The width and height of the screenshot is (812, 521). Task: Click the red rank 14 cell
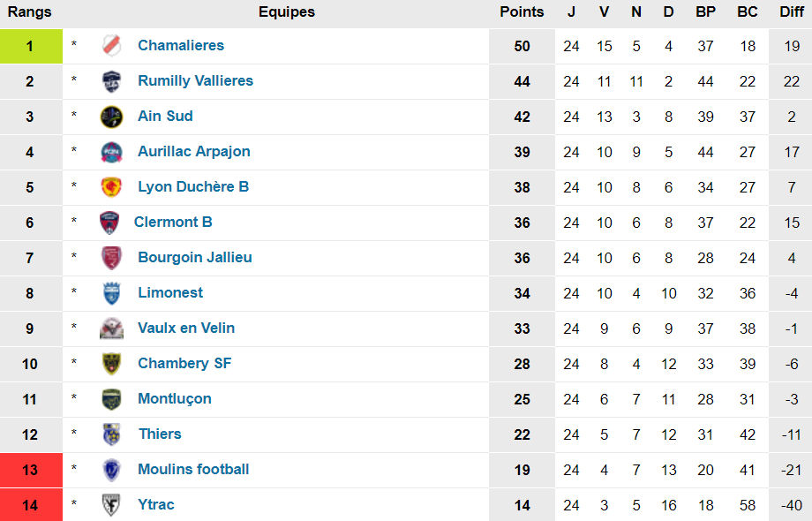[x=30, y=505]
